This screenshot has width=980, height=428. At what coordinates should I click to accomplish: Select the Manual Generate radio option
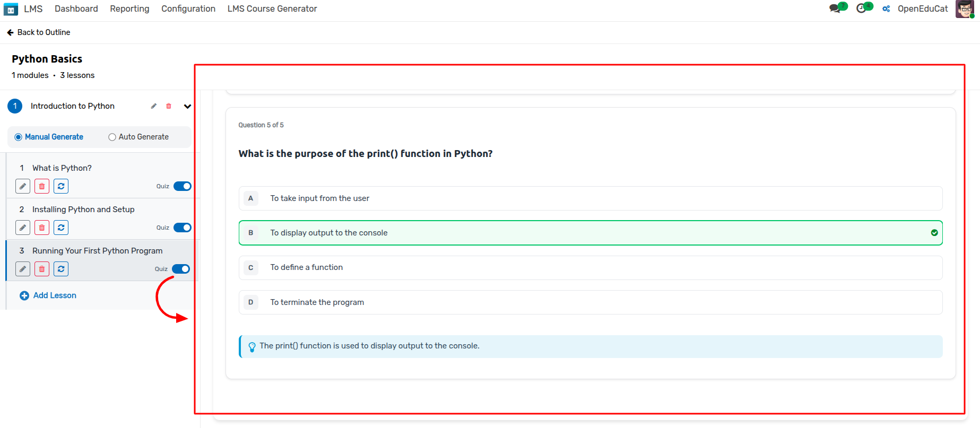tap(19, 137)
